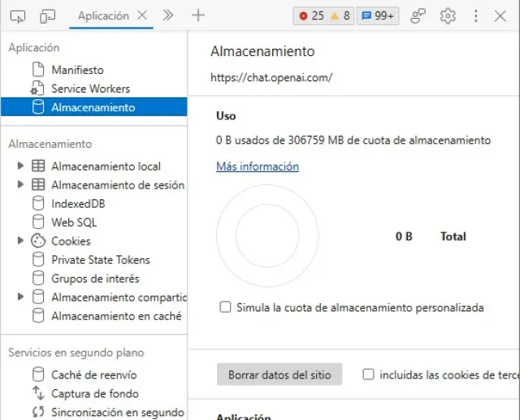The width and height of the screenshot is (520, 420).
Task: Click the inspect element selector icon
Action: click(19, 15)
